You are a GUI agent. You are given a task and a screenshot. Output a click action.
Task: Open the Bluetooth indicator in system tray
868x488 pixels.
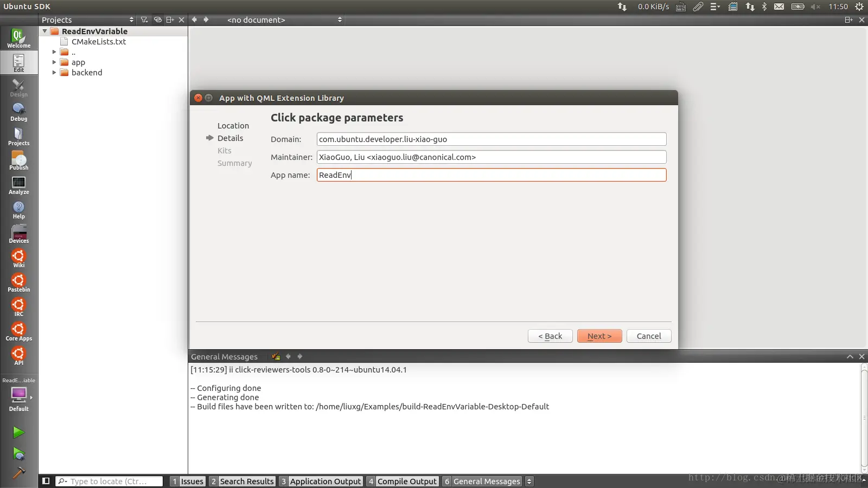[764, 7]
